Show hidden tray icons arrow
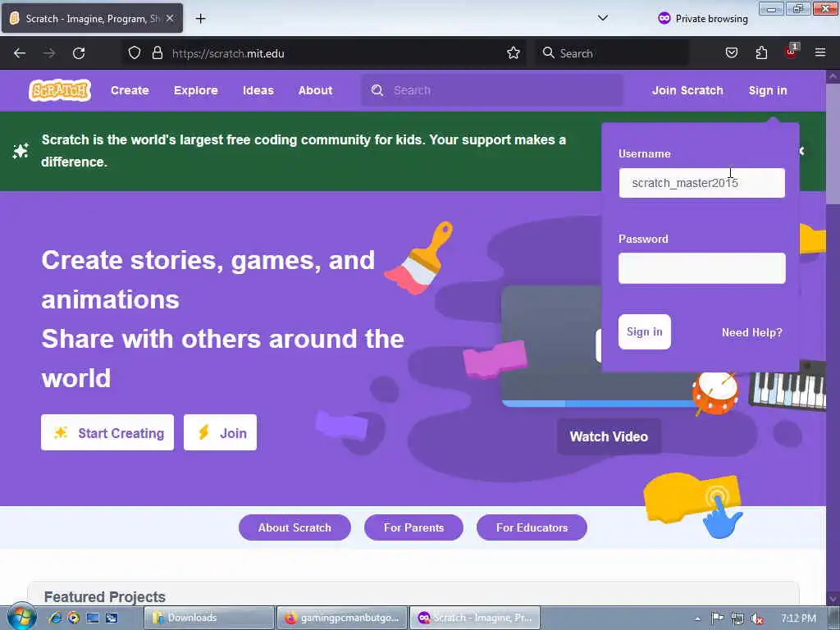 point(697,619)
